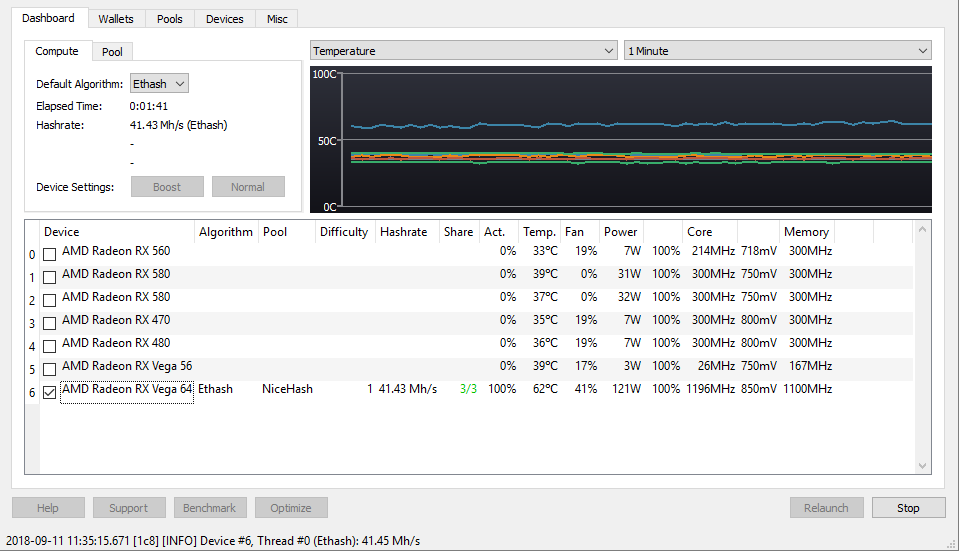Open the Devices tab
The image size is (959, 551).
(x=224, y=19)
